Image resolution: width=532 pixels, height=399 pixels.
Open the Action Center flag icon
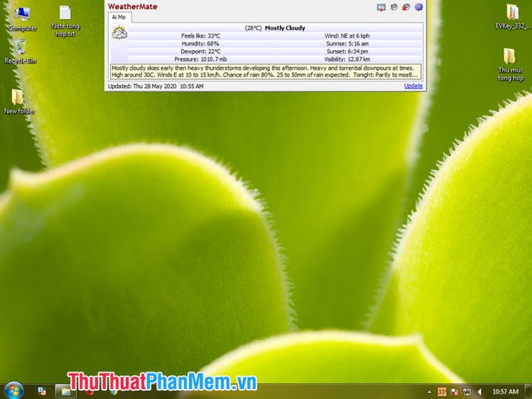point(454,392)
